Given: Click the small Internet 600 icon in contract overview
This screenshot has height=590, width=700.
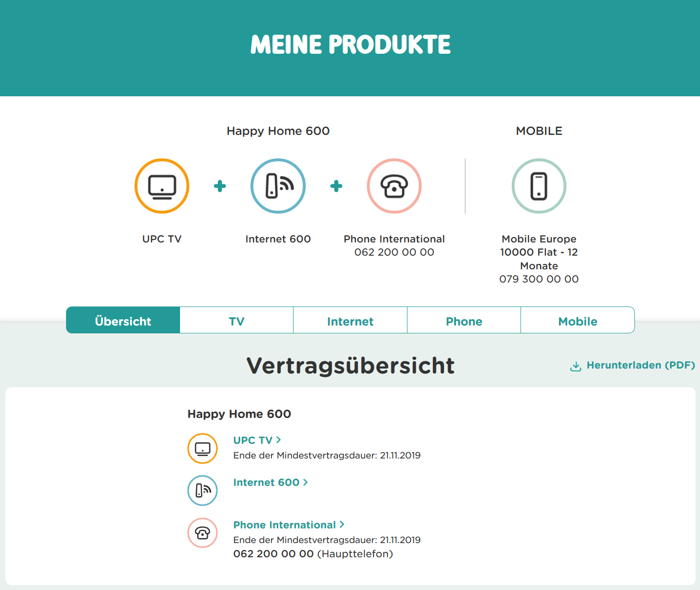Looking at the screenshot, I should [203, 490].
